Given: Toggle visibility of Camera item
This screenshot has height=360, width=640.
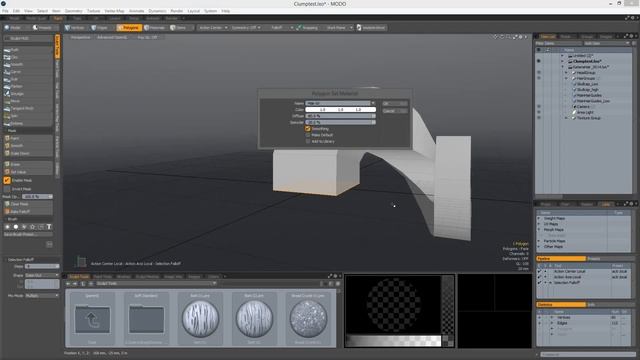Looking at the screenshot, I should 539,107.
